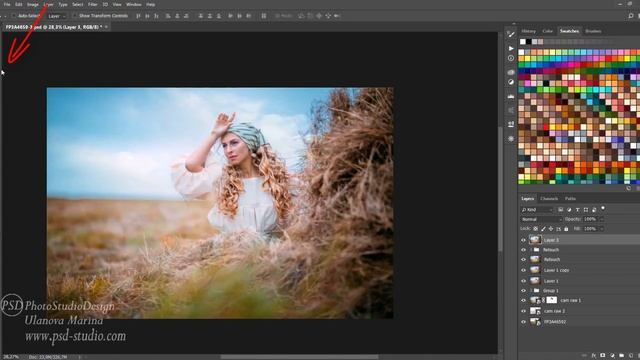Image resolution: width=640 pixels, height=360 pixels.
Task: Hide Layer 3 using its eye icon
Action: pos(524,240)
